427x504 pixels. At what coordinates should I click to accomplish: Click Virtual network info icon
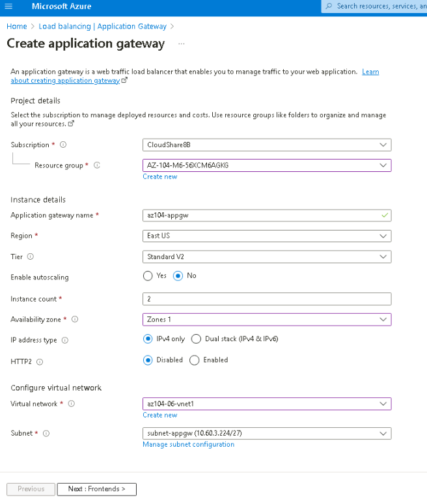pyautogui.click(x=72, y=404)
